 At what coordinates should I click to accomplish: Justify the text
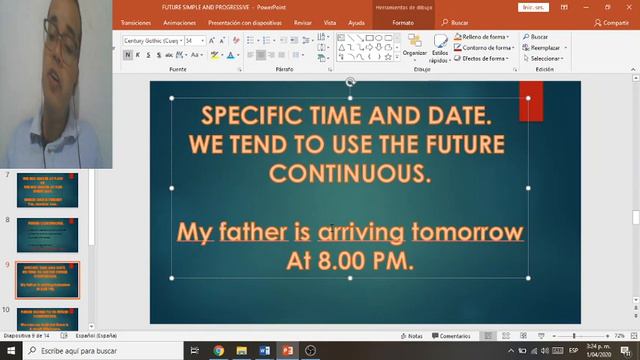[x=282, y=55]
